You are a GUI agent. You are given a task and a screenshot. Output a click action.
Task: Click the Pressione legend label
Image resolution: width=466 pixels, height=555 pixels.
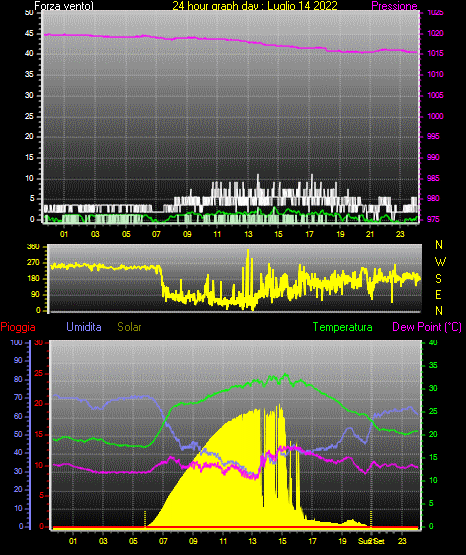point(394,6)
